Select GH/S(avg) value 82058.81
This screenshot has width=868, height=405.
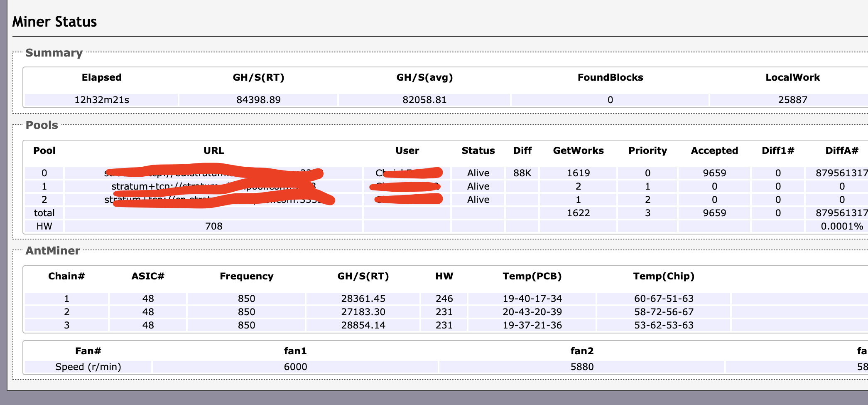424,100
